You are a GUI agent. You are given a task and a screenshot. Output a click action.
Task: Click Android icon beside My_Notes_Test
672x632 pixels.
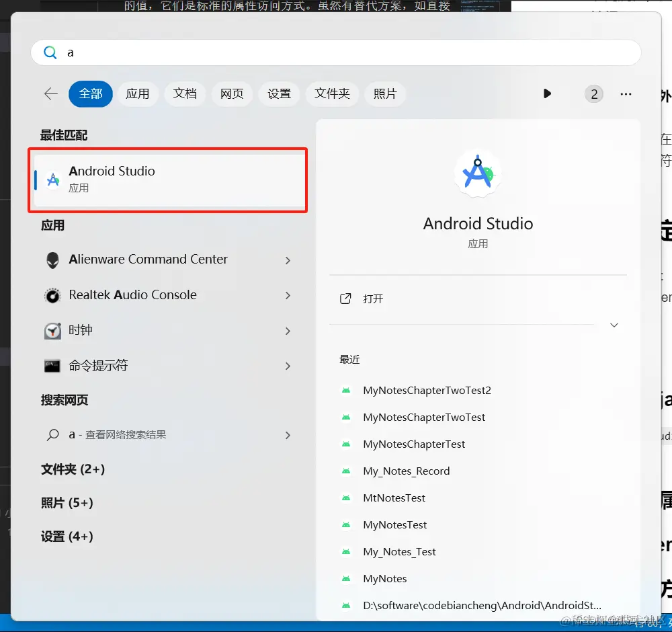click(x=346, y=552)
